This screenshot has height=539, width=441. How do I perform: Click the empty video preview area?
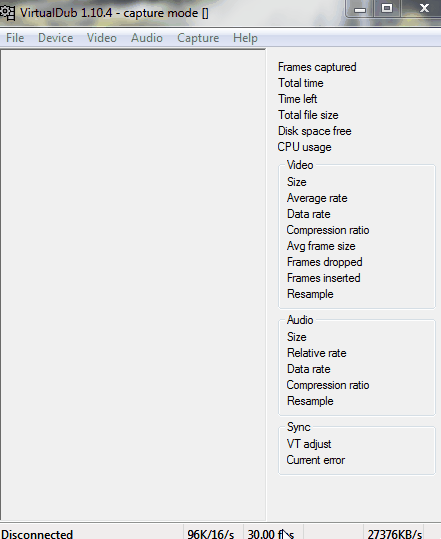coord(133,285)
